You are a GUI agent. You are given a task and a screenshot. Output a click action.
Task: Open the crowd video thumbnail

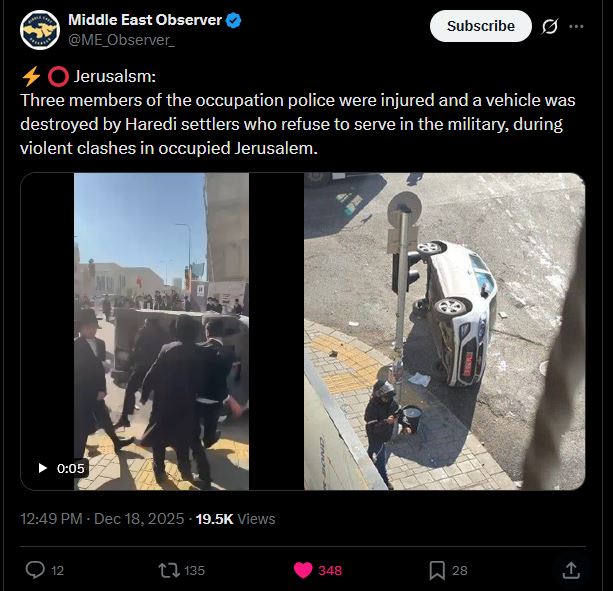coord(161,331)
